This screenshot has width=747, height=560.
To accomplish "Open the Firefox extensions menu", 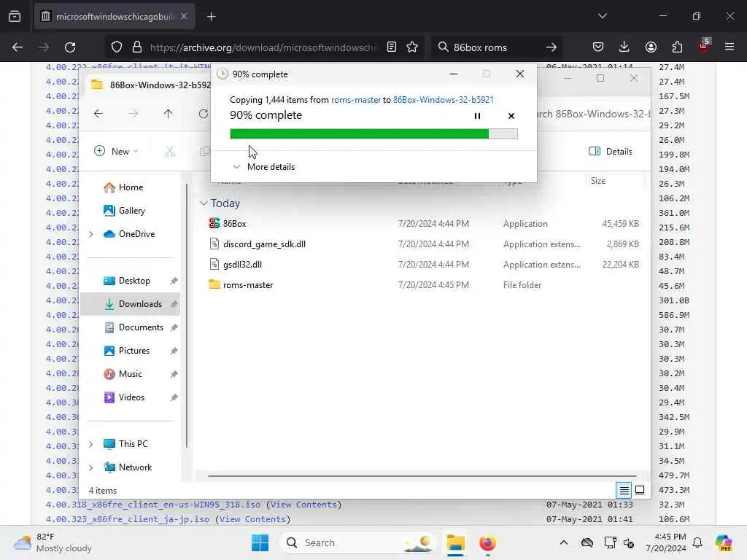I will [677, 47].
